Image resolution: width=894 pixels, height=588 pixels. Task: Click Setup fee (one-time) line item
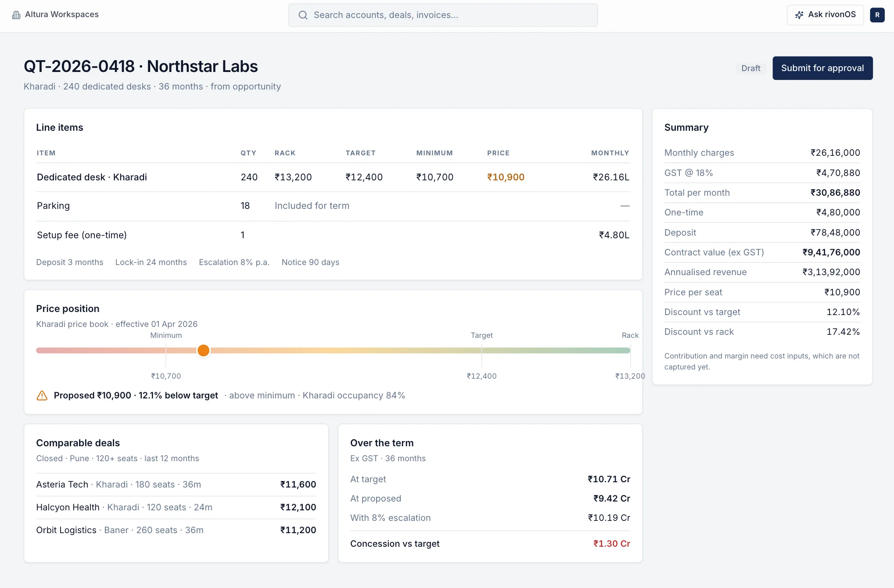pos(82,235)
